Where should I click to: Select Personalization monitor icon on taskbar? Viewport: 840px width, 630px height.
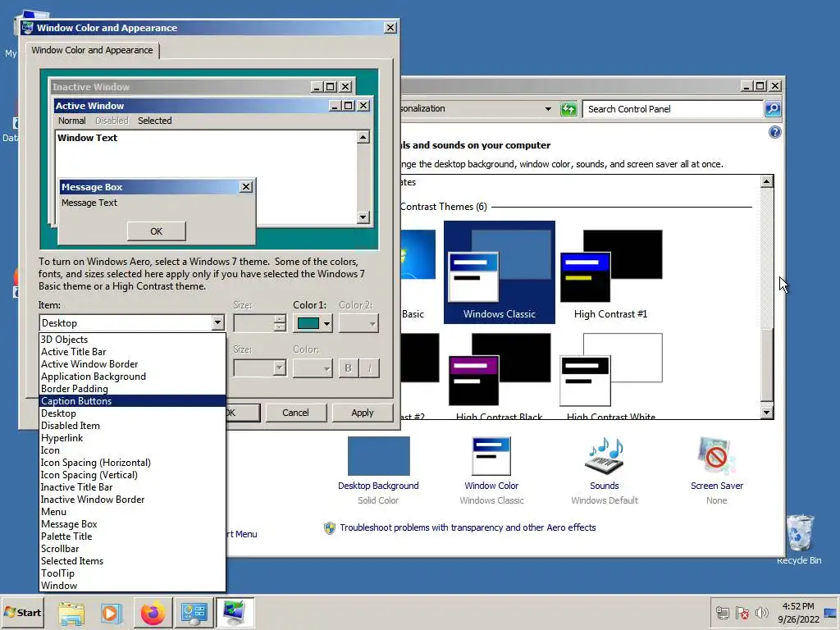point(235,613)
